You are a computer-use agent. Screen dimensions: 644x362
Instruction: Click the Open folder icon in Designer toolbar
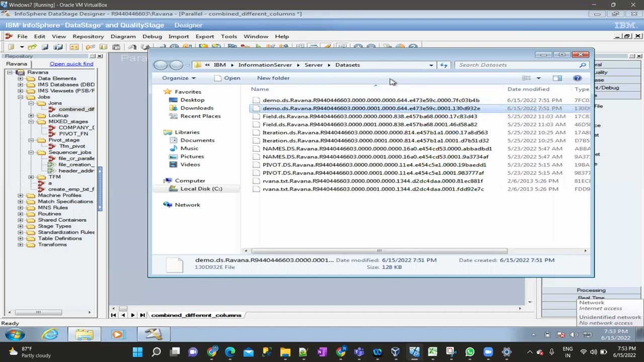pyautogui.click(x=32, y=47)
